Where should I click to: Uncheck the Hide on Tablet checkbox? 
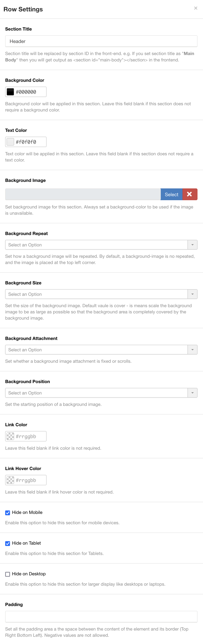pyautogui.click(x=8, y=543)
